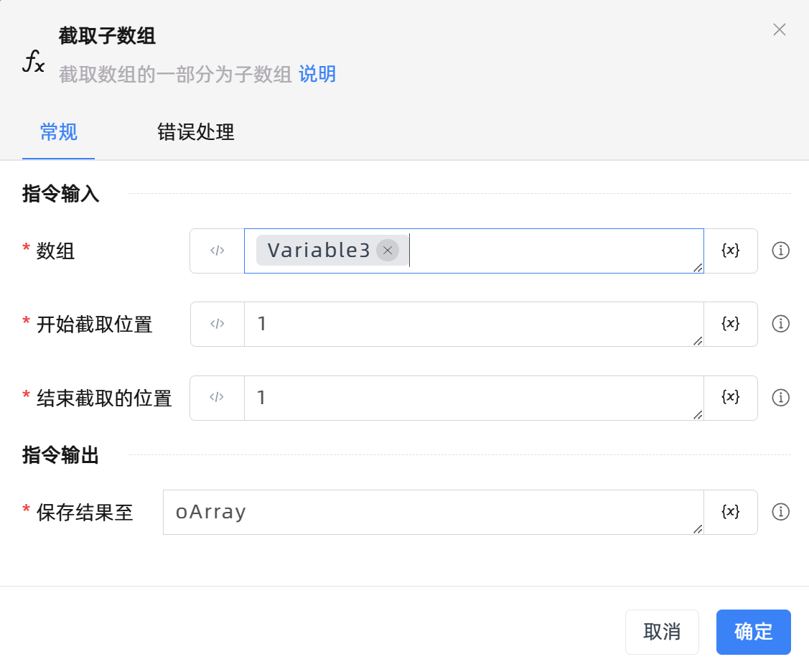Click the 取消 button

point(662,632)
